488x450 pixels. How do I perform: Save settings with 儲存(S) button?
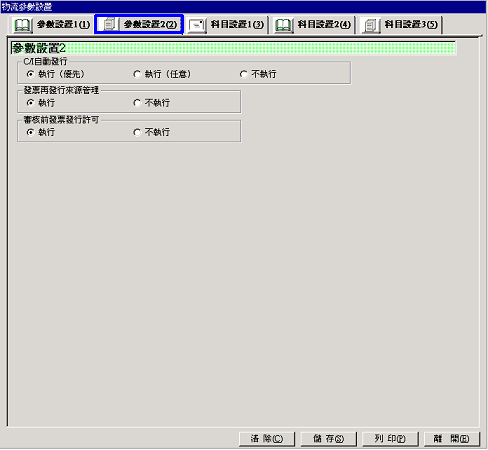coord(328,439)
